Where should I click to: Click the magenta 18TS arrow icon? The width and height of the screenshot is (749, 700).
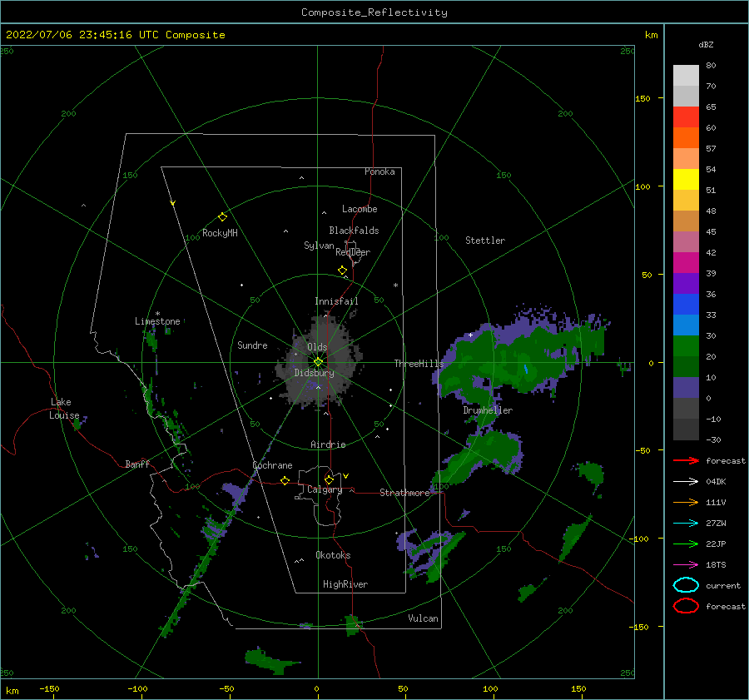pos(686,564)
